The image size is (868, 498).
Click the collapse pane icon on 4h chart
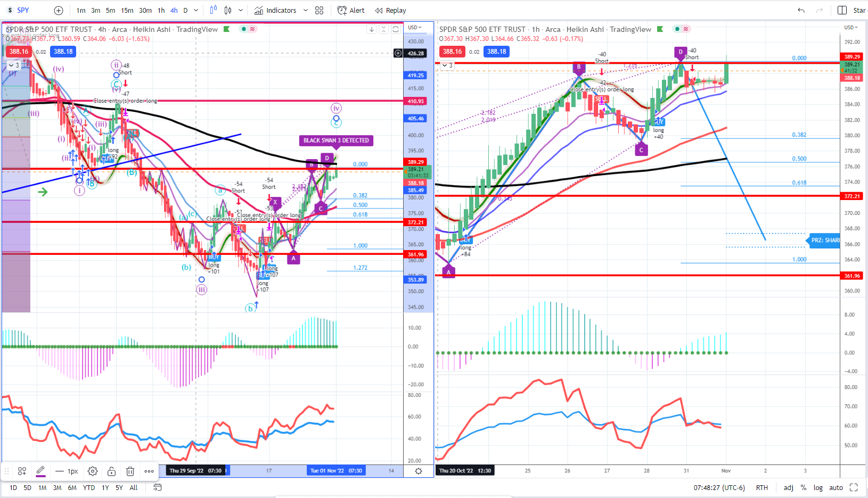click(383, 29)
